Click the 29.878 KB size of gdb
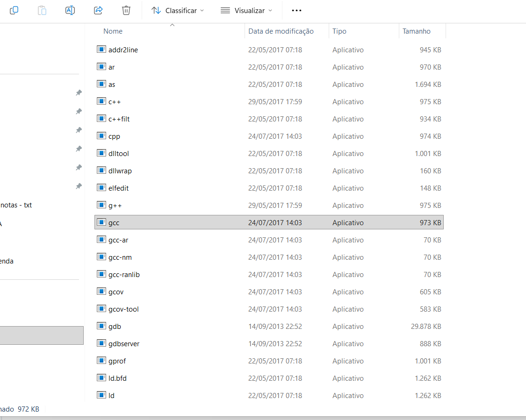 [425, 327]
